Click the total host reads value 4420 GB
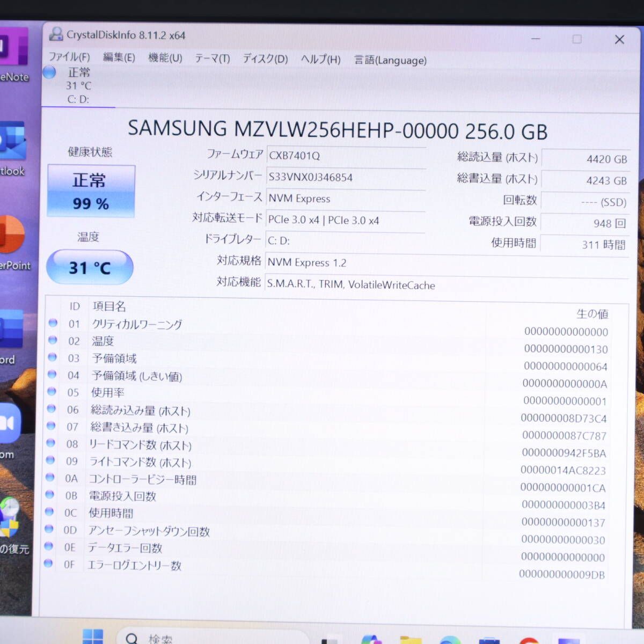Image resolution: width=644 pixels, height=644 pixels. (586, 159)
